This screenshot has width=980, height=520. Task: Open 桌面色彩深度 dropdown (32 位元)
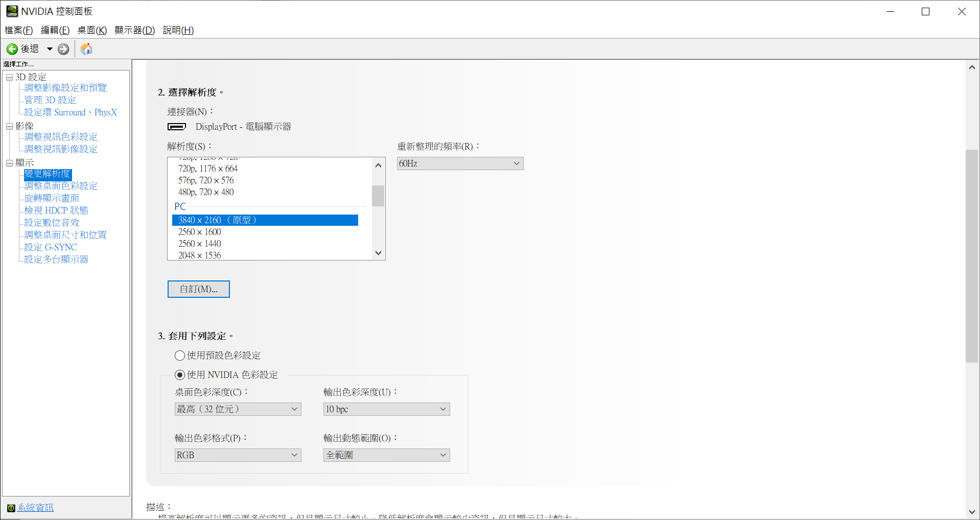pyautogui.click(x=238, y=409)
